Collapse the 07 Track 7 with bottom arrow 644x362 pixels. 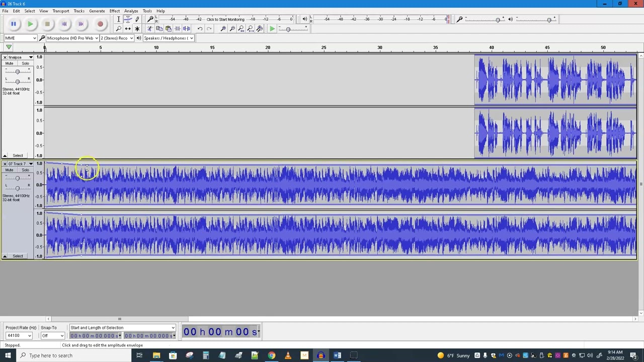coord(5,256)
